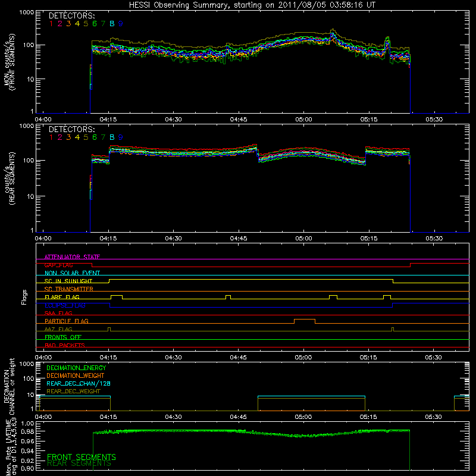Click the ECLIPSE_FLAG step up near 05:20
476x476 pixels.
click(x=392, y=305)
